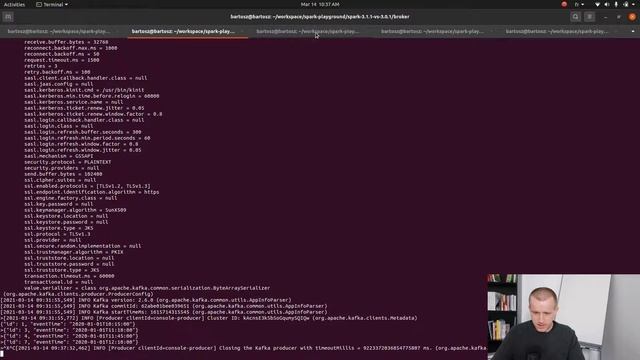Click the 'Cluster ID' log line

click(209, 318)
